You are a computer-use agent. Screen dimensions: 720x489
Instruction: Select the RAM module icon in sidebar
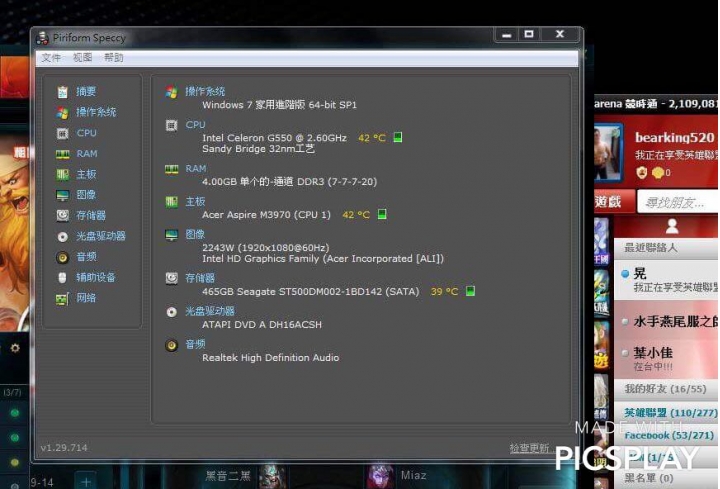click(x=63, y=154)
